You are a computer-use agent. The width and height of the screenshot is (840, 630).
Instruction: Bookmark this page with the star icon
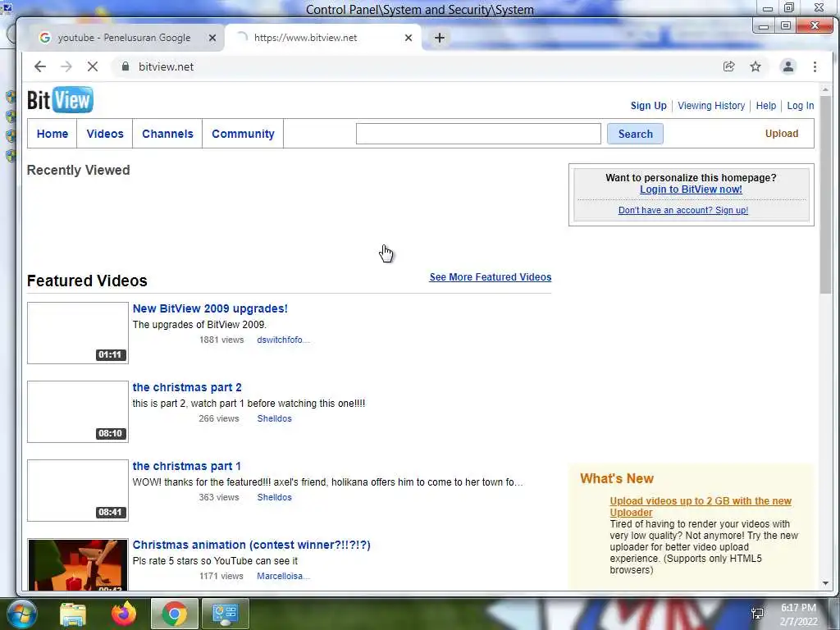click(x=756, y=66)
